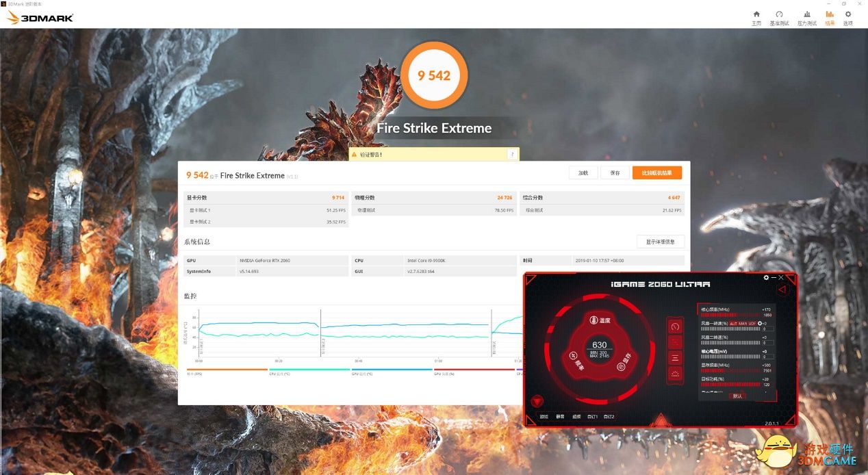
Task: Toggle the orange FPS legend in the monitoring chart
Action: tap(227, 372)
